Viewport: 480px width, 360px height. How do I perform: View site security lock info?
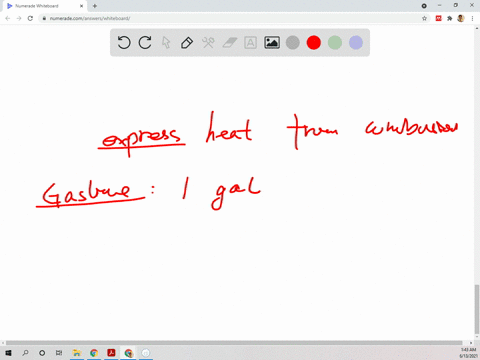click(x=44, y=18)
